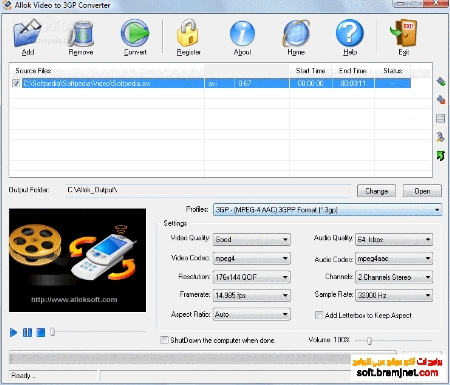
Task: Open the Home globe icon
Action: (296, 33)
